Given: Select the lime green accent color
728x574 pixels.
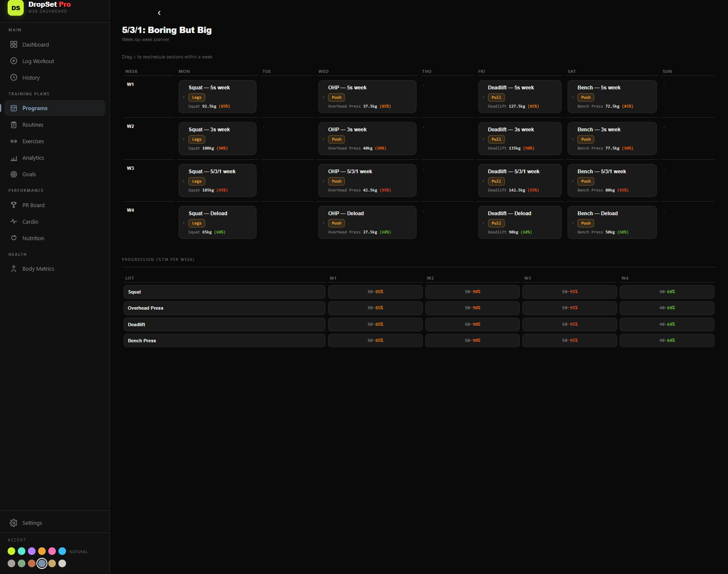Looking at the screenshot, I should 11,551.
